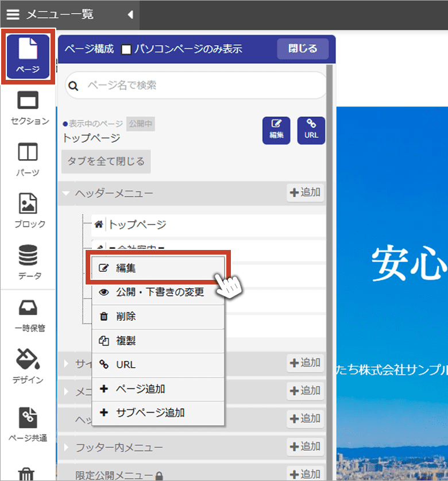
Task: Open the ブロック image tool
Action: [x=29, y=211]
